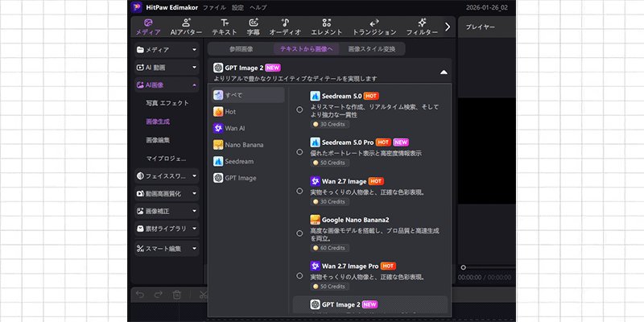Open the オーディオ tab

(x=285, y=27)
